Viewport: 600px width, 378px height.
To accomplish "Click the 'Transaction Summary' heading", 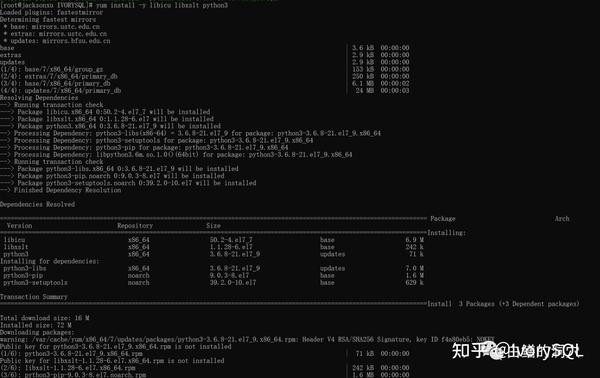I will tap(34, 297).
